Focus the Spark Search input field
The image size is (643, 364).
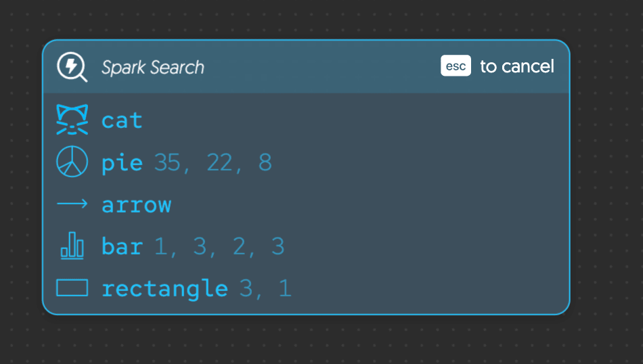pyautogui.click(x=153, y=67)
